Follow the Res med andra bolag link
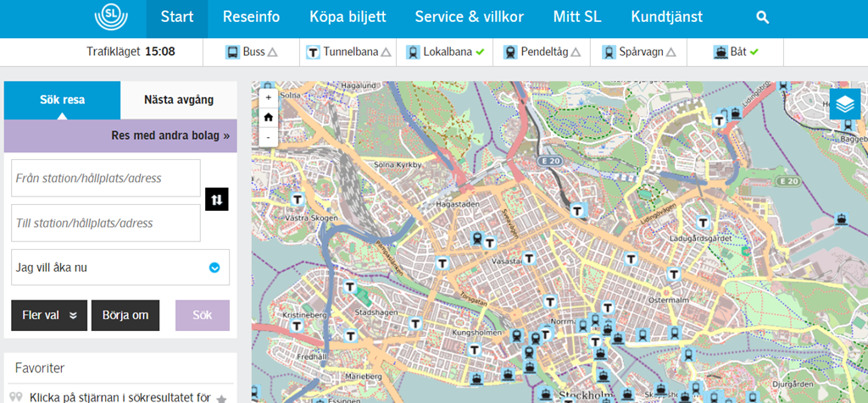Viewport: 868px width, 403px height. (170, 136)
